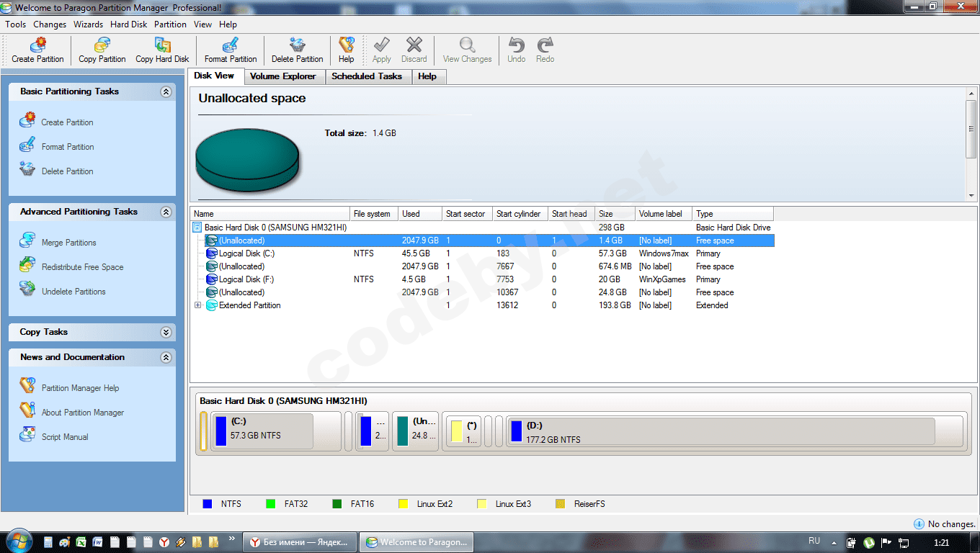Click the Format Partition toolbar icon

[x=231, y=45]
